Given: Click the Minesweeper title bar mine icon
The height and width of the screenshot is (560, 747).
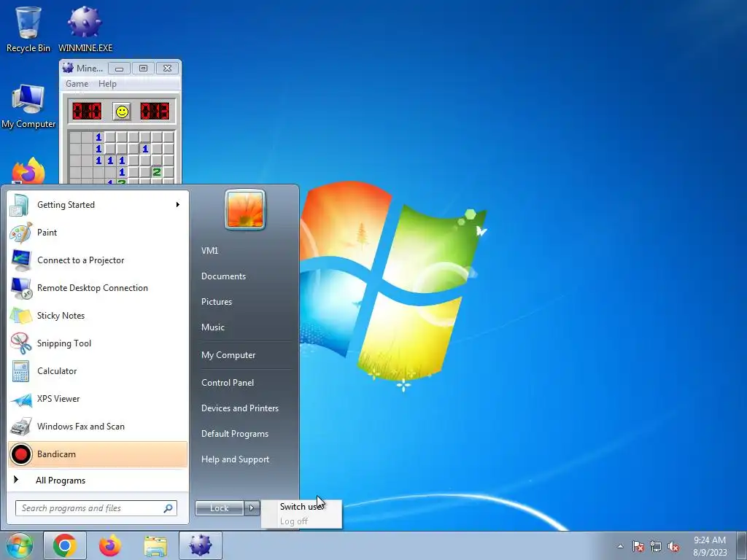Looking at the screenshot, I should point(68,68).
